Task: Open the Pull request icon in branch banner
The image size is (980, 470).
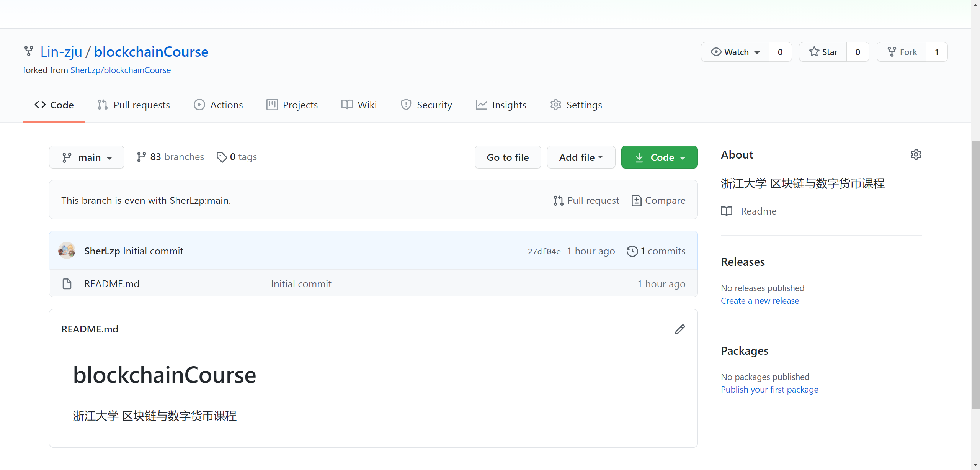Action: pos(559,201)
